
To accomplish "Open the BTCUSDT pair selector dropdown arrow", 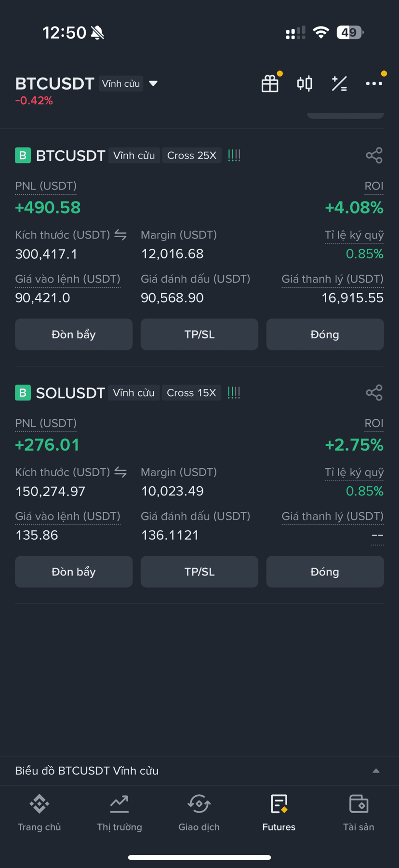I will (153, 83).
